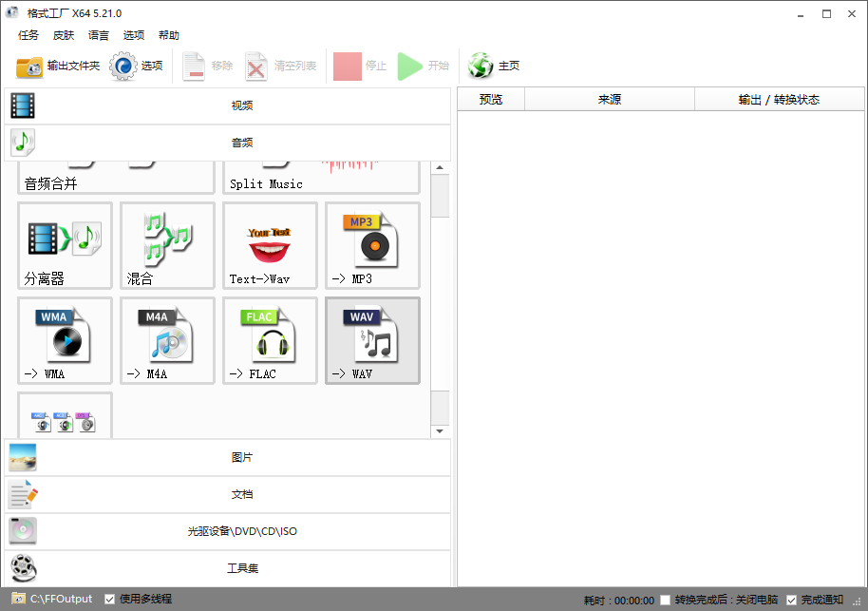868x611 pixels.
Task: Enable 使用多线程 multithreading checkbox
Action: (x=107, y=599)
